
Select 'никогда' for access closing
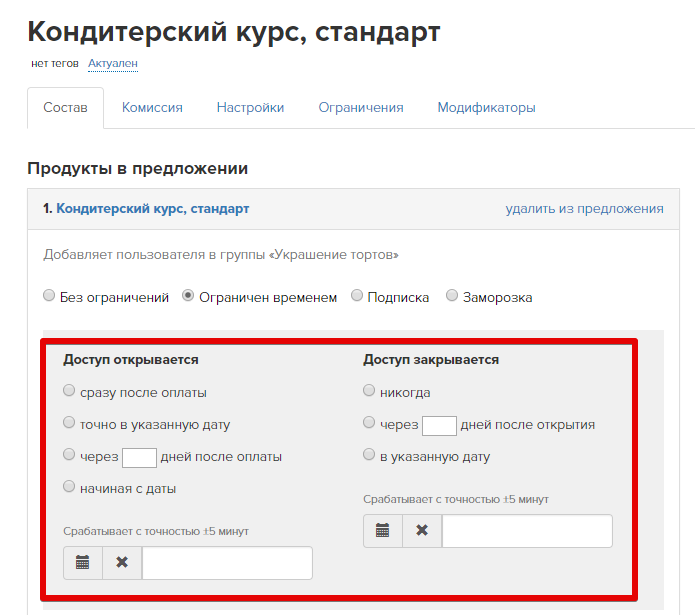369,390
